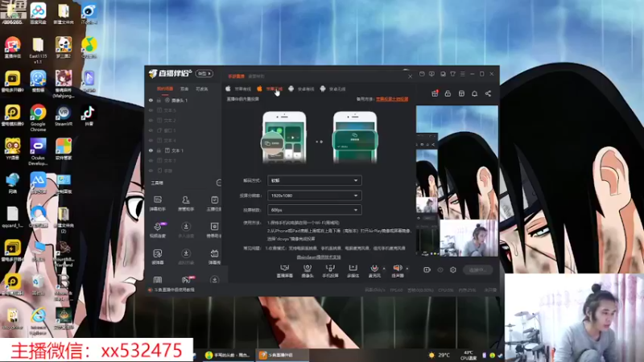Collapse the 工具箱 toolbox section
The image size is (644, 362).
pyautogui.click(x=218, y=183)
